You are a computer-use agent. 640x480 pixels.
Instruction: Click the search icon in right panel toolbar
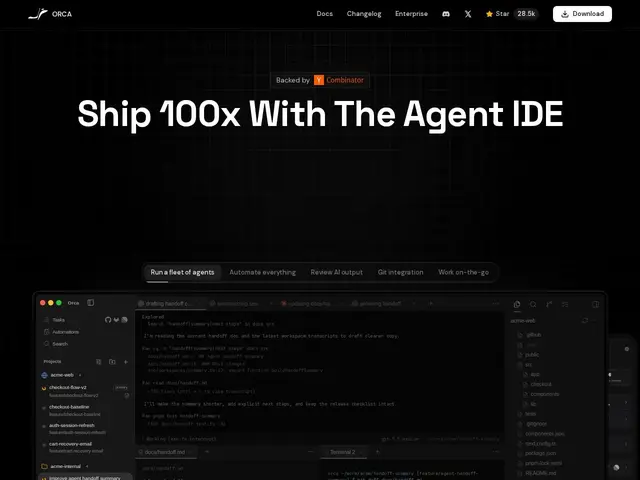[533, 304]
